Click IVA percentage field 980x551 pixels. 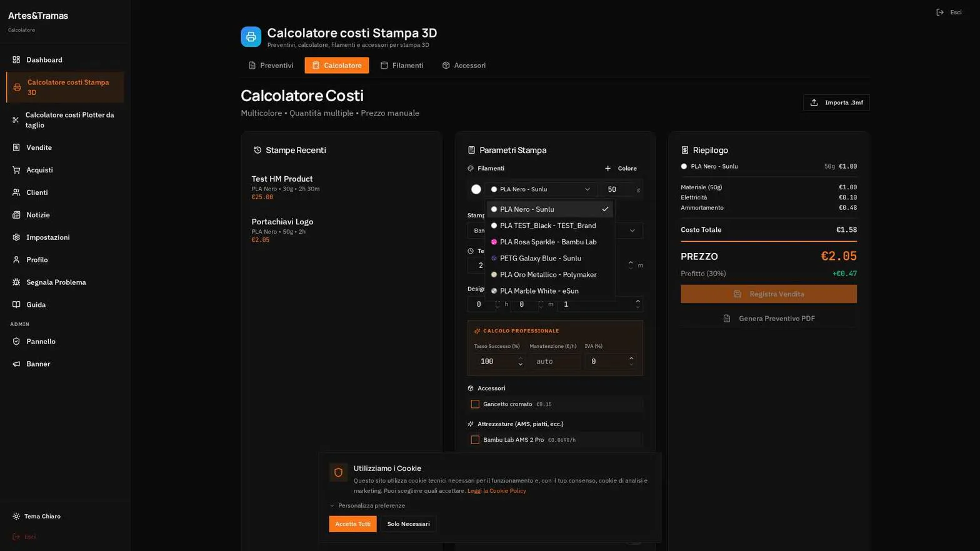[610, 362]
